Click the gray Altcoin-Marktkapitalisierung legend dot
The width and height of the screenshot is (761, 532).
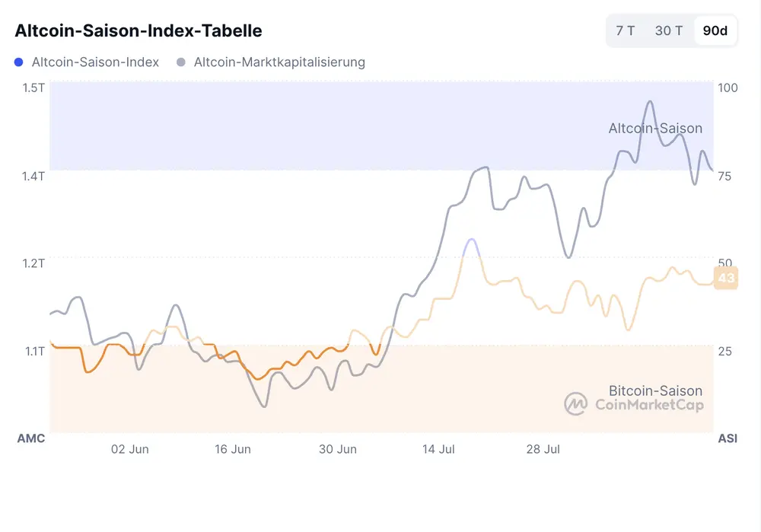click(x=182, y=62)
